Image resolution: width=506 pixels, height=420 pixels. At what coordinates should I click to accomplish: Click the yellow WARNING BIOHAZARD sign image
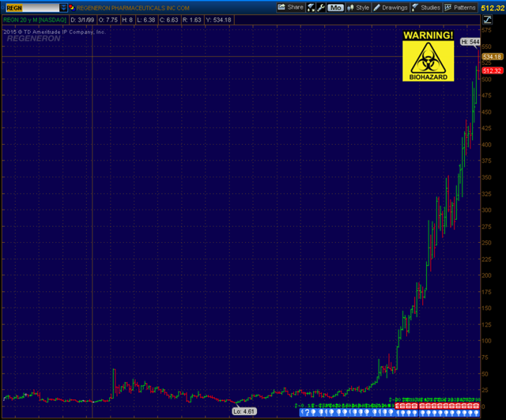pos(429,55)
